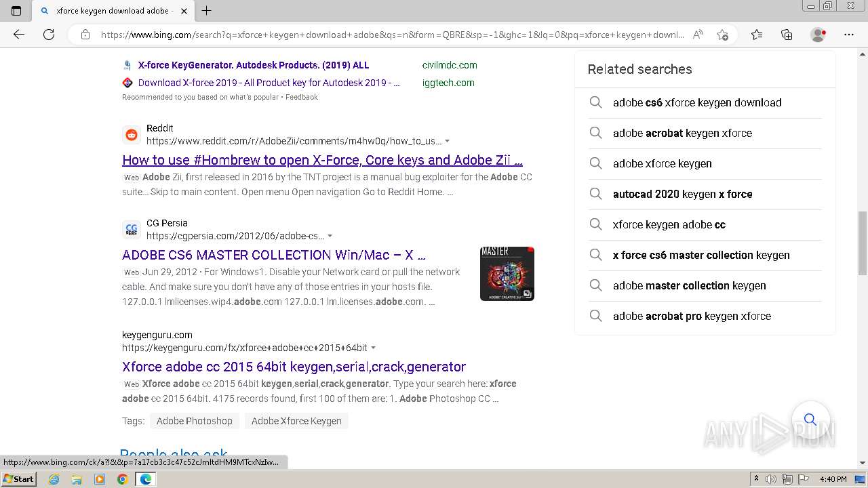Viewport: 868px width, 488px height.
Task: Open How to use #Hombrew Reddit result
Action: tap(322, 161)
